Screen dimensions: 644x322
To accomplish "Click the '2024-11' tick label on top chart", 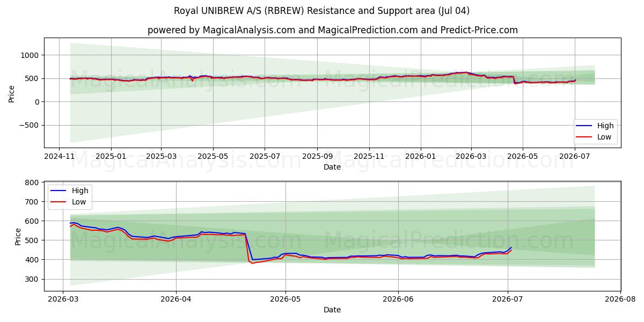I will pos(60,156).
